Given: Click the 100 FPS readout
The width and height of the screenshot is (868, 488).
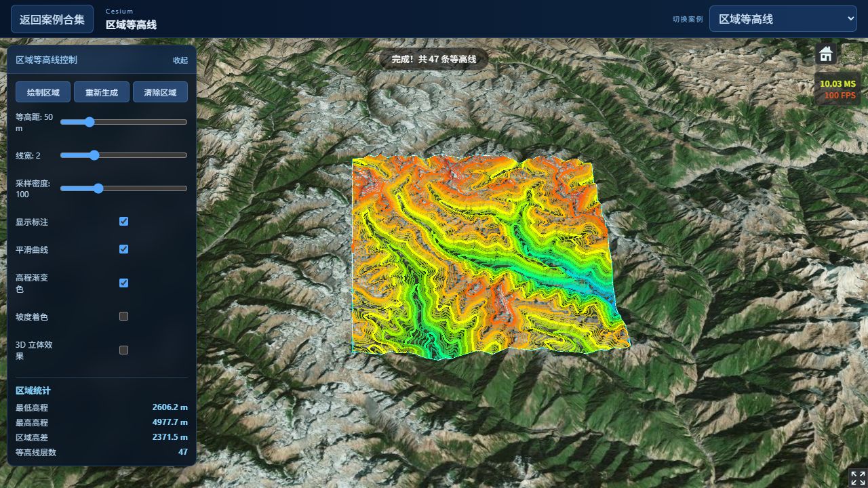Looking at the screenshot, I should pyautogui.click(x=840, y=96).
